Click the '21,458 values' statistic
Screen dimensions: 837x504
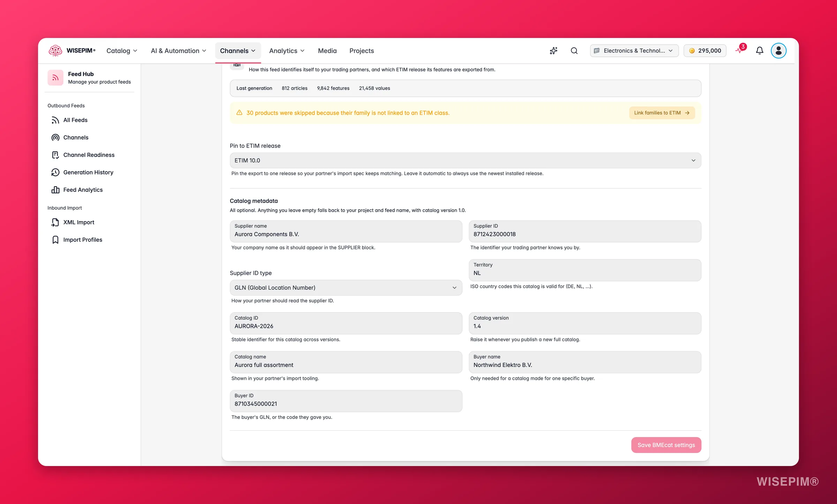coord(374,88)
